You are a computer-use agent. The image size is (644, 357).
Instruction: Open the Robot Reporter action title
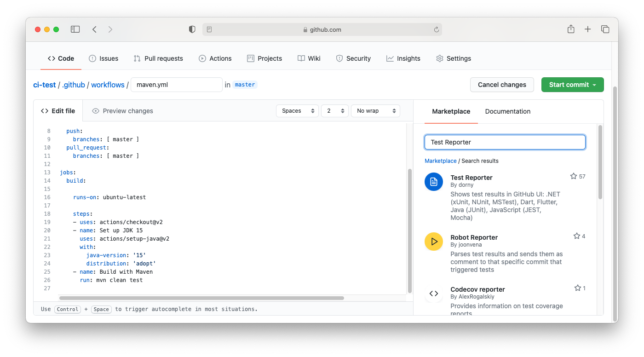[474, 237]
